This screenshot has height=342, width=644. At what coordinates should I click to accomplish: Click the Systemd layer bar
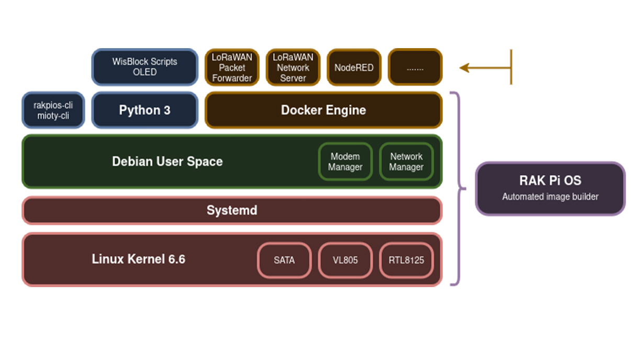point(232,211)
